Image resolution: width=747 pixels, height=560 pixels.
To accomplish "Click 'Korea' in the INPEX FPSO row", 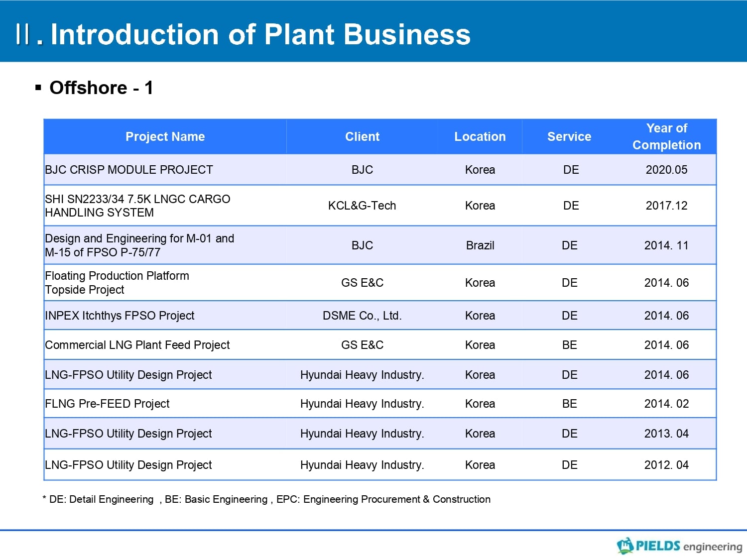I will pyautogui.click(x=480, y=316).
